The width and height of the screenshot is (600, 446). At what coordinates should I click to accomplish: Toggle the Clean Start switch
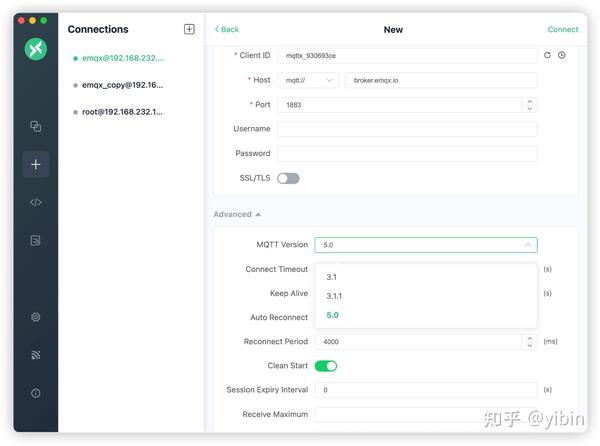tap(326, 366)
